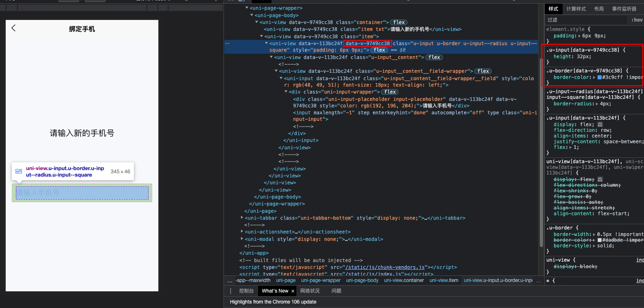Go back using the arrow in 绑定手机 page

(13, 28)
